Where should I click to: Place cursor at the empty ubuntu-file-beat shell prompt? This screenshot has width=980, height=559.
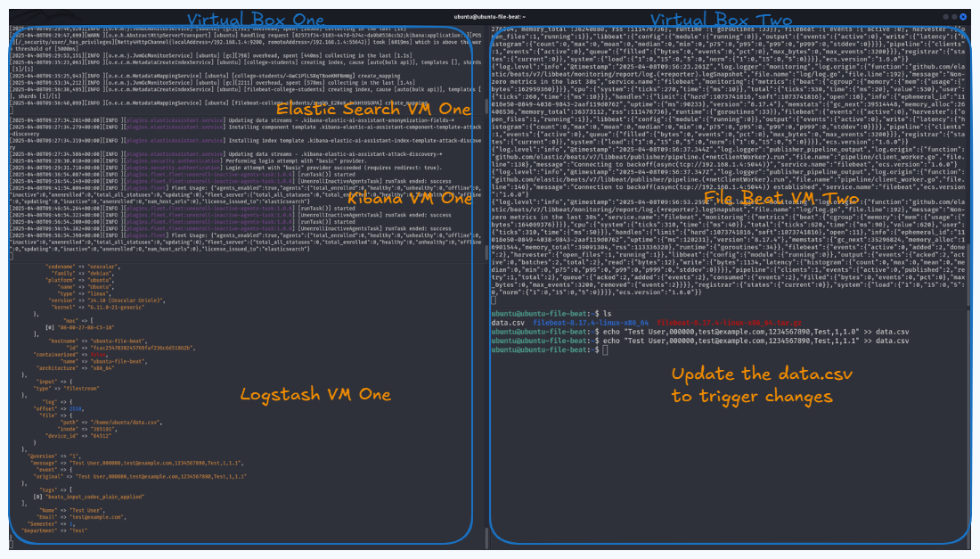point(605,350)
